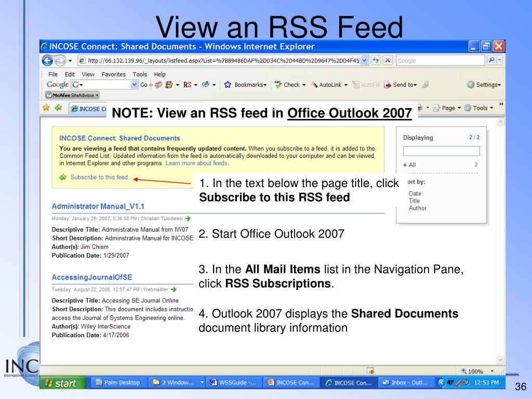Switch to INCOSE Con PowerPoint taskbar button
The image size is (532, 399).
tap(291, 383)
